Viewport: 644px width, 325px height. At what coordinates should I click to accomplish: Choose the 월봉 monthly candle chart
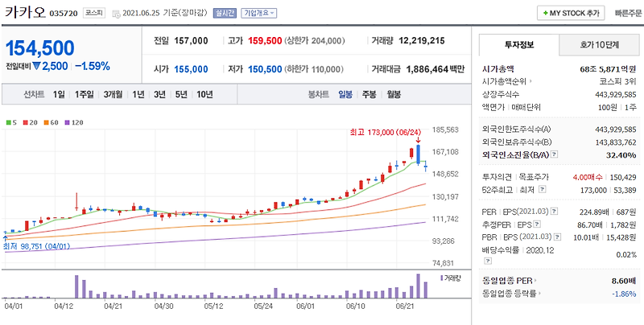394,94
